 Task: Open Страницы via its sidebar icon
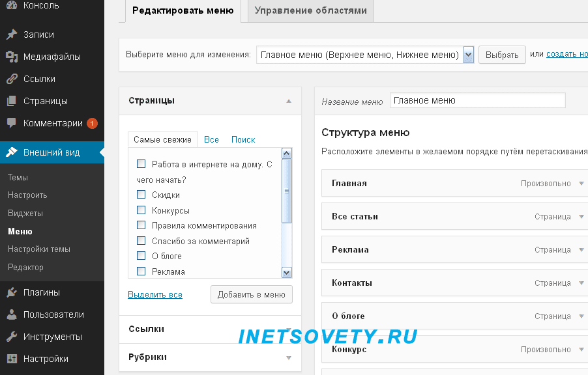click(x=12, y=100)
